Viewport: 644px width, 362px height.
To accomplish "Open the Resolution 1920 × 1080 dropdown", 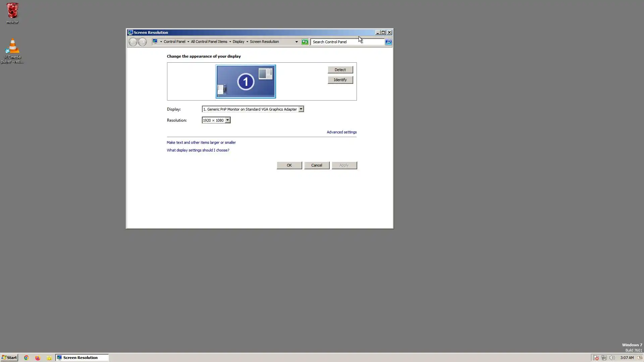I will point(227,120).
